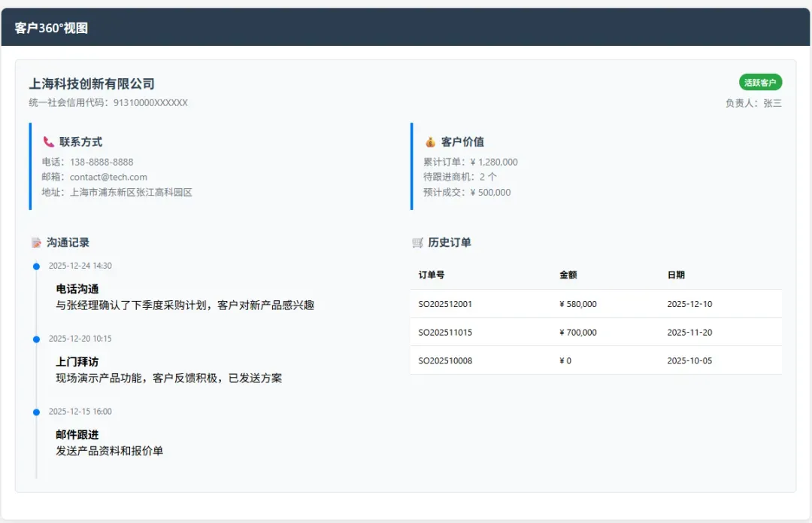Image resolution: width=812 pixels, height=523 pixels.
Task: Click the 活跃客户 green status badge
Action: (760, 82)
